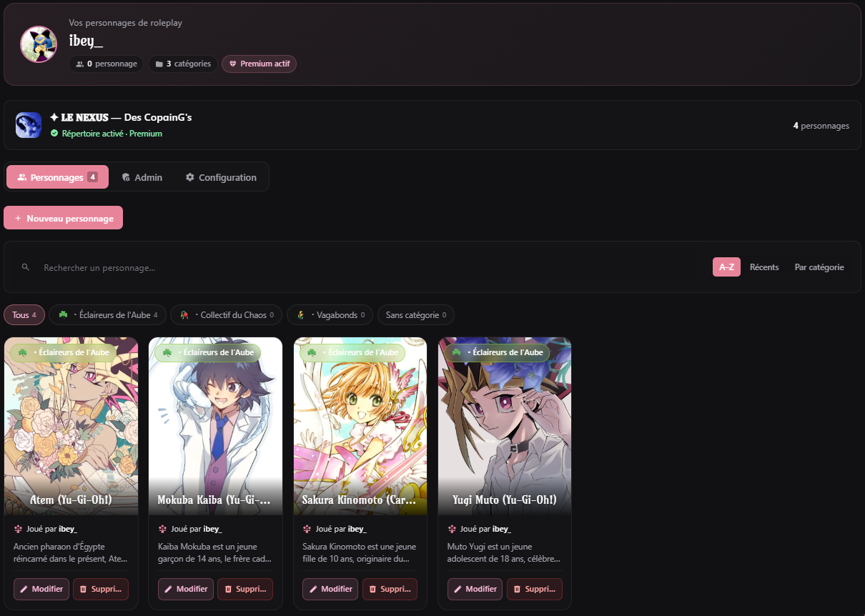865x616 pixels.
Task: Click the pencil icon on Yugi Muto's Modifier button
Action: [x=458, y=590]
